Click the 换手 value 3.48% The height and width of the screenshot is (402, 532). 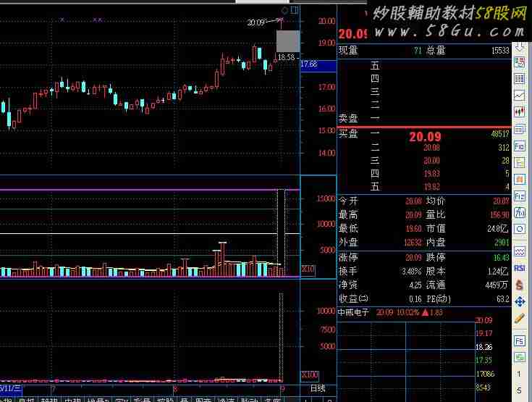coord(412,272)
